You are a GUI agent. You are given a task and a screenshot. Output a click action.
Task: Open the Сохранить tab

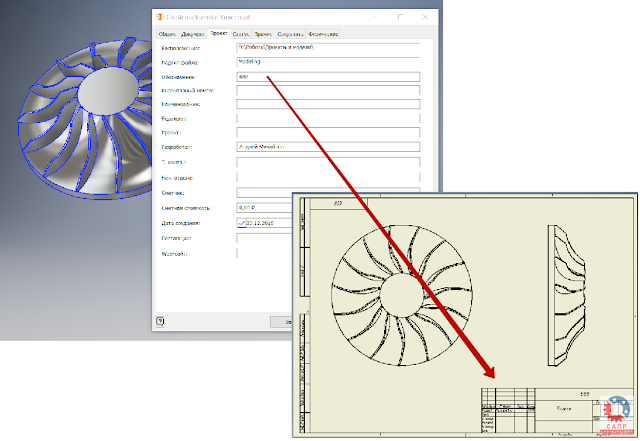point(290,34)
